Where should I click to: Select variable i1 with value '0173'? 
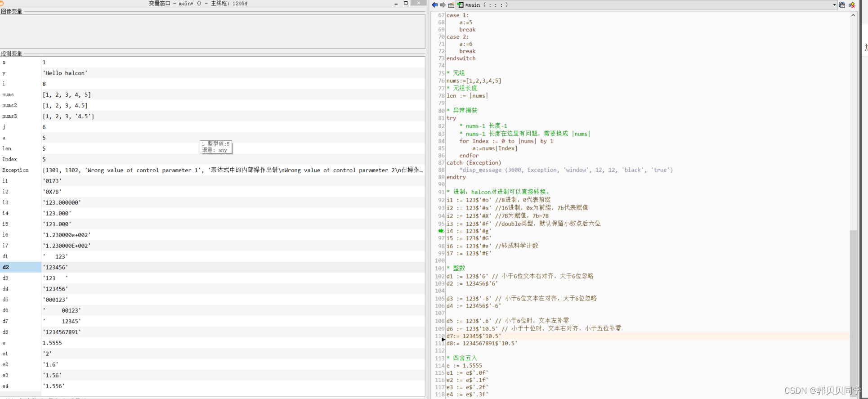[x=212, y=181]
